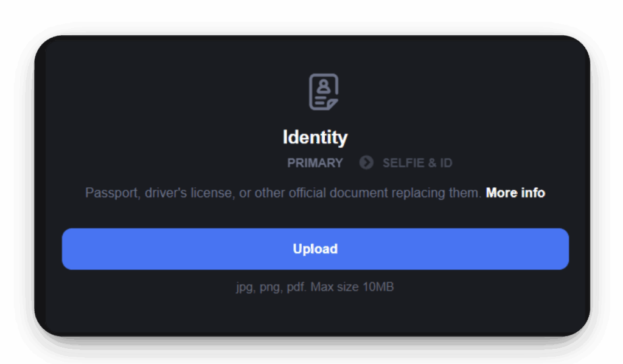Choose the SELFIE & ID label
Image resolution: width=623 pixels, height=364 pixels.
tap(417, 163)
